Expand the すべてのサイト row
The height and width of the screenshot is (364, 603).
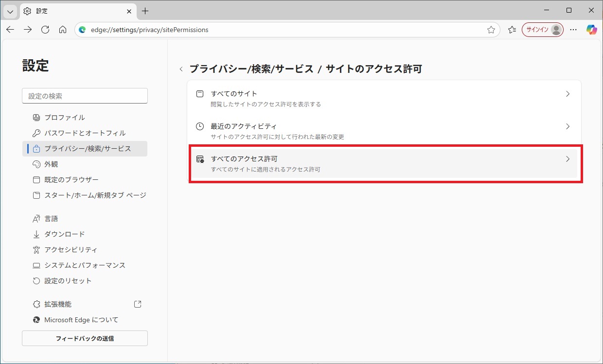coord(384,97)
